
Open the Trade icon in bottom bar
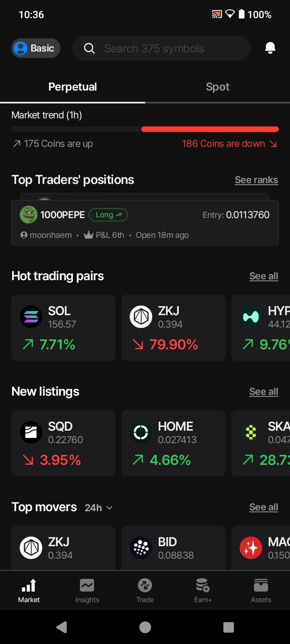[x=145, y=586]
